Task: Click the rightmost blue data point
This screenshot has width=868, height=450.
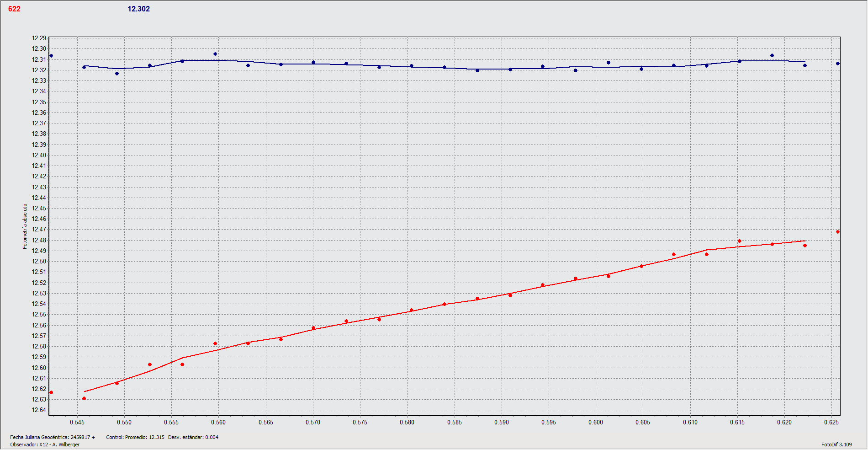Action: pyautogui.click(x=837, y=64)
